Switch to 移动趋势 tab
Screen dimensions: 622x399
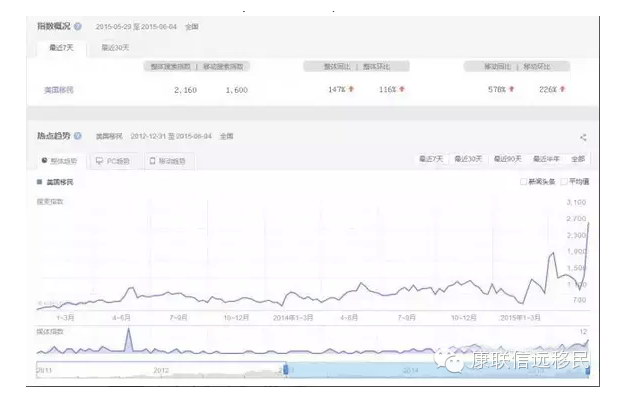pos(169,161)
